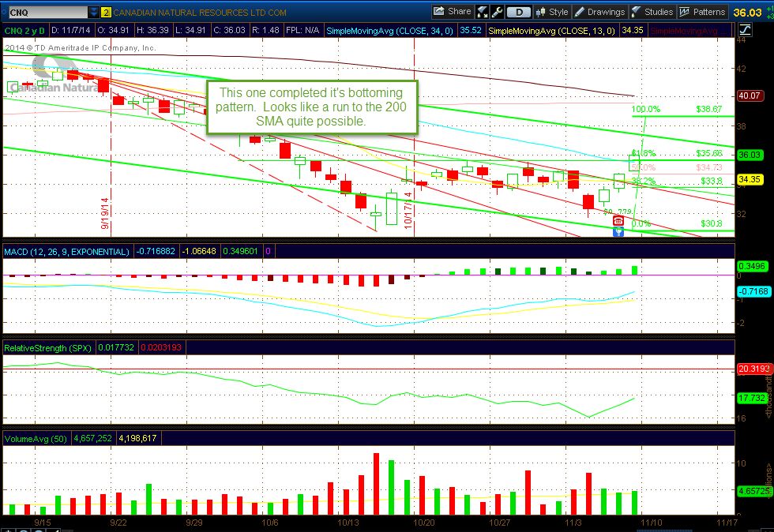Click the 40.07 moving average price bubble
The height and width of the screenshot is (532, 774).
pyautogui.click(x=750, y=96)
